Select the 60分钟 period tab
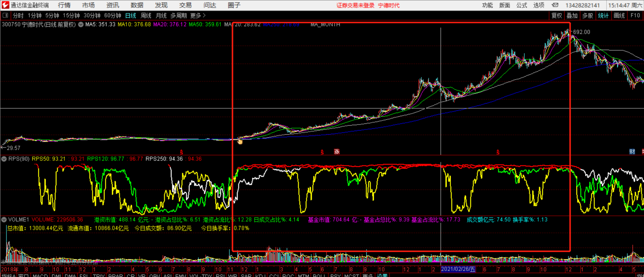644x277 pixels. coord(112,15)
